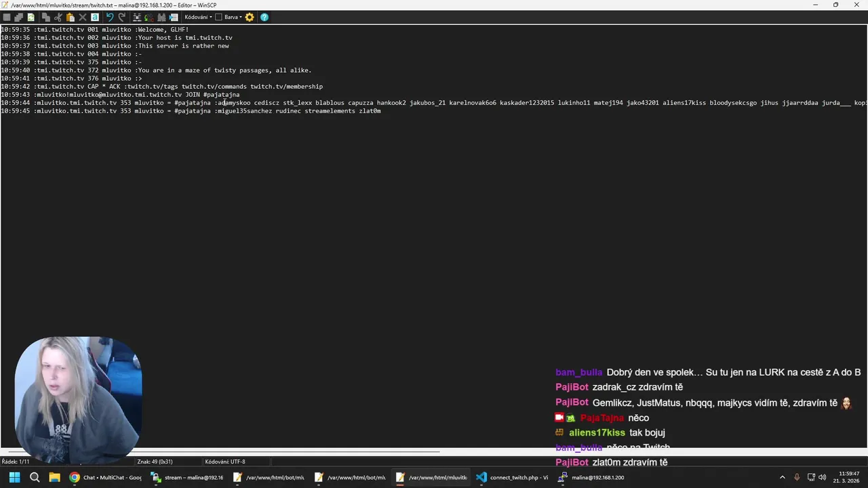Paste from clipboard using the Paste icon

coord(70,17)
